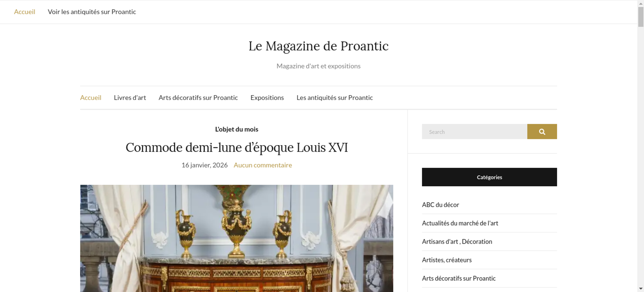Select Accueil in main navigation

coord(90,98)
